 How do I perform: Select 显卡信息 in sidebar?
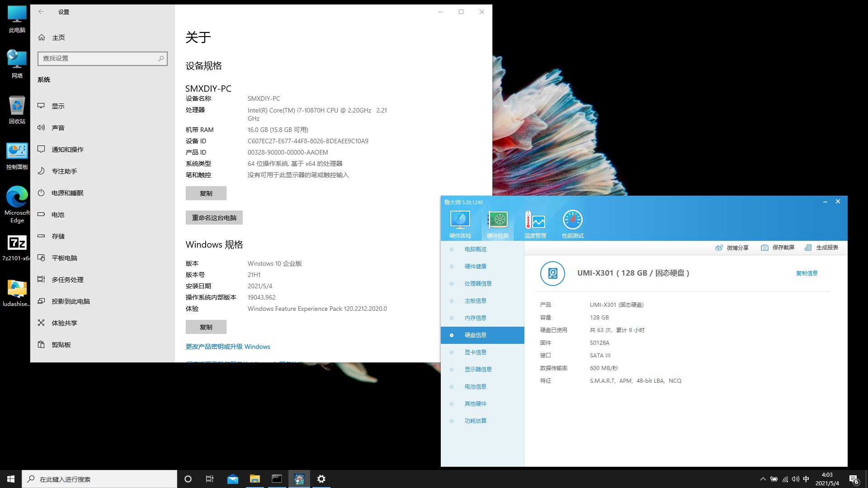pyautogui.click(x=482, y=352)
